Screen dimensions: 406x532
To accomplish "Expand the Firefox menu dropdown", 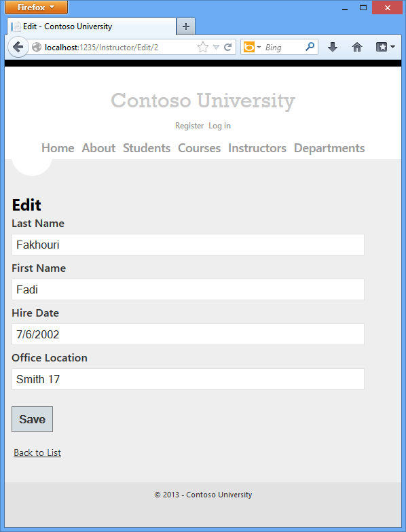I will [36, 7].
